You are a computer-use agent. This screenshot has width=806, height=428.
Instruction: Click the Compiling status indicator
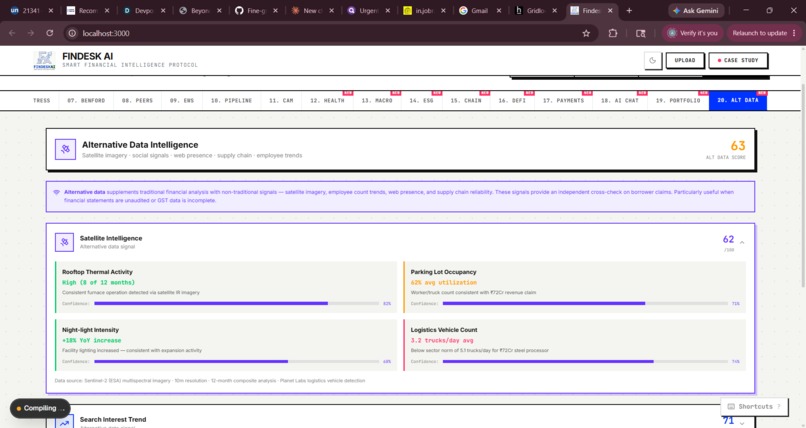coord(40,408)
